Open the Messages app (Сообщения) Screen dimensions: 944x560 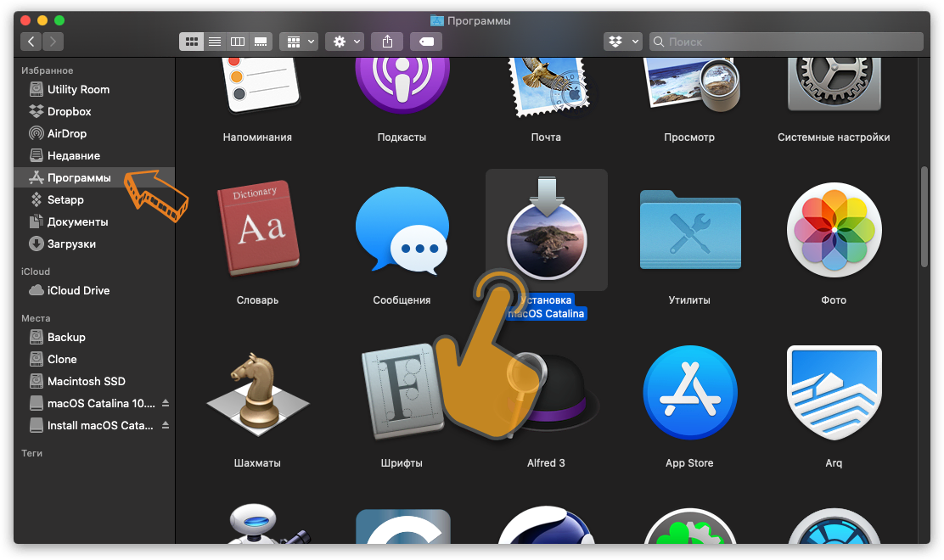[x=402, y=229]
